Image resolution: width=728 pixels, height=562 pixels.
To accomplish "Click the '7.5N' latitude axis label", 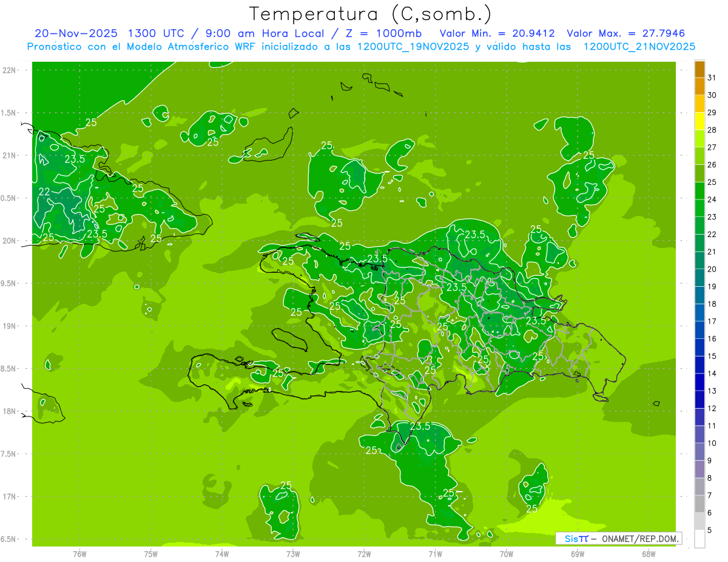I will [x=9, y=453].
